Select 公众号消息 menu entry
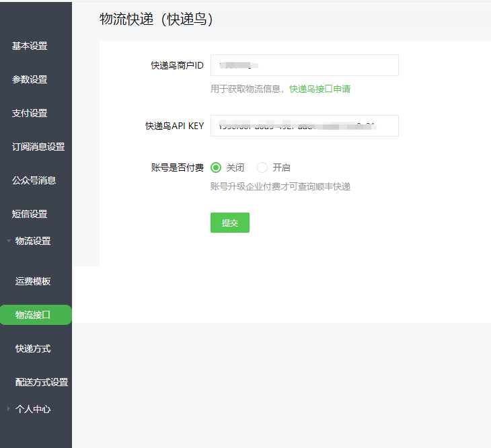 point(34,180)
